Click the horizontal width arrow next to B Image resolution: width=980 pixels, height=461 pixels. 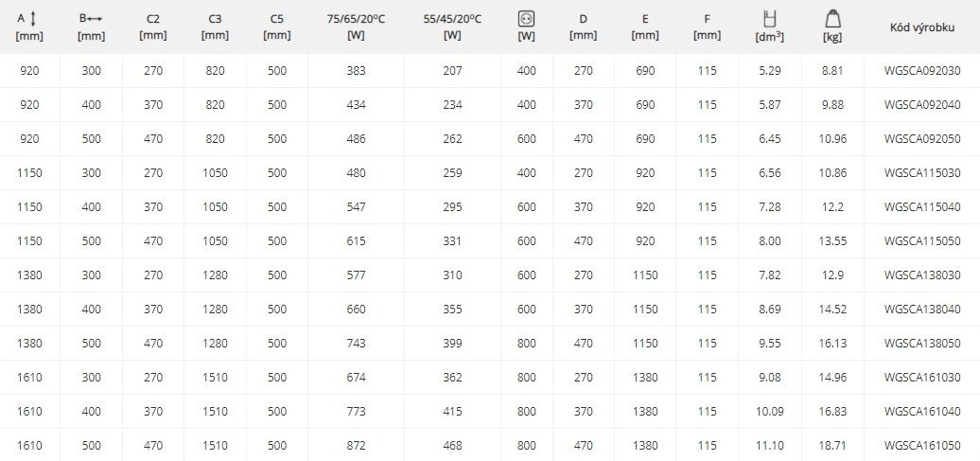pos(95,19)
